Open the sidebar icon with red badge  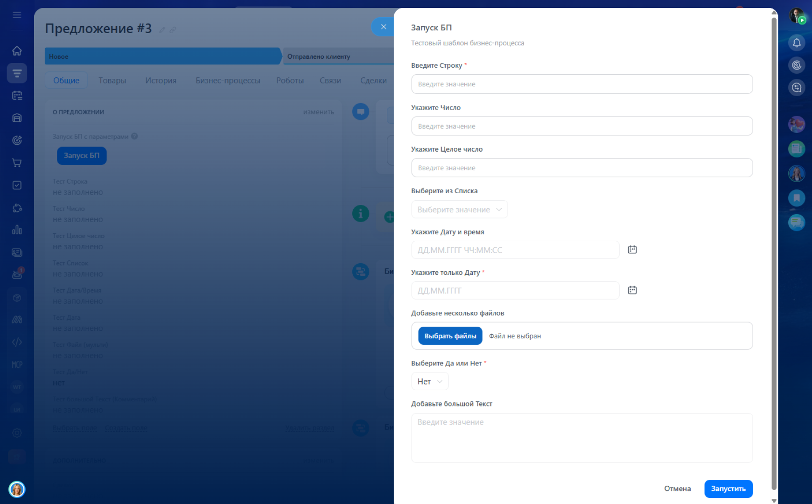click(x=17, y=274)
